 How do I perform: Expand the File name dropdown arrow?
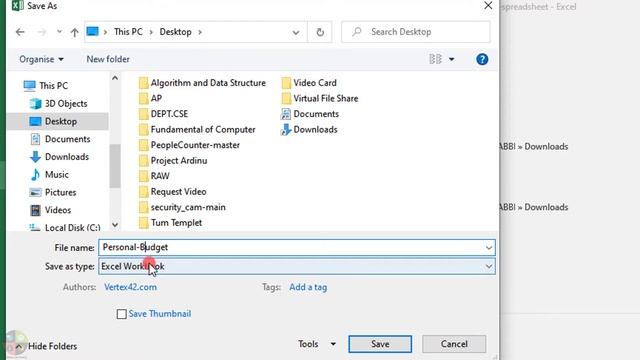[x=489, y=248]
